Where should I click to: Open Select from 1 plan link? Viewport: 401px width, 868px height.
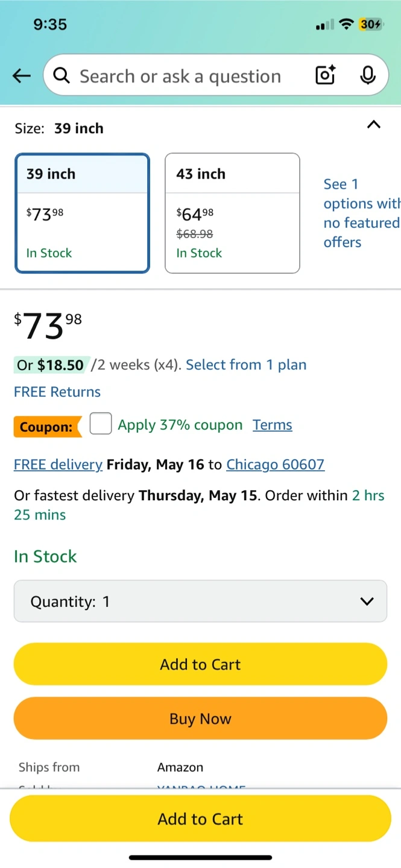[x=246, y=365]
